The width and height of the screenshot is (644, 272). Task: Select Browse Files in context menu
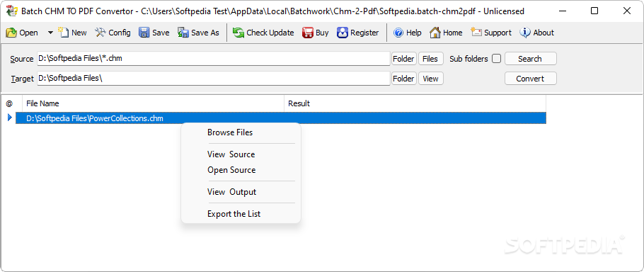click(x=241, y=132)
